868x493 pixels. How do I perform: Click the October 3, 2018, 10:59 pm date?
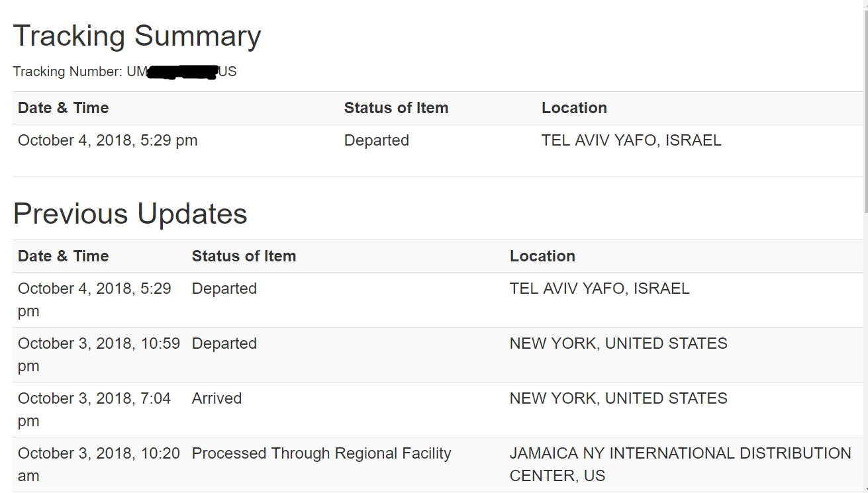pyautogui.click(x=99, y=354)
